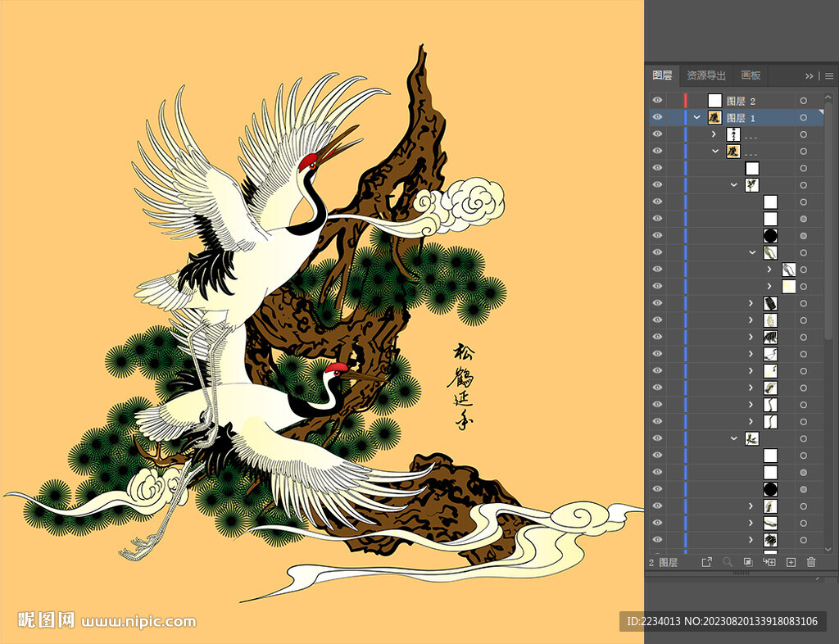Viewport: 839px width, 644px height.
Task: Click Collect for Export icon at panel bottom
Action: click(x=707, y=561)
